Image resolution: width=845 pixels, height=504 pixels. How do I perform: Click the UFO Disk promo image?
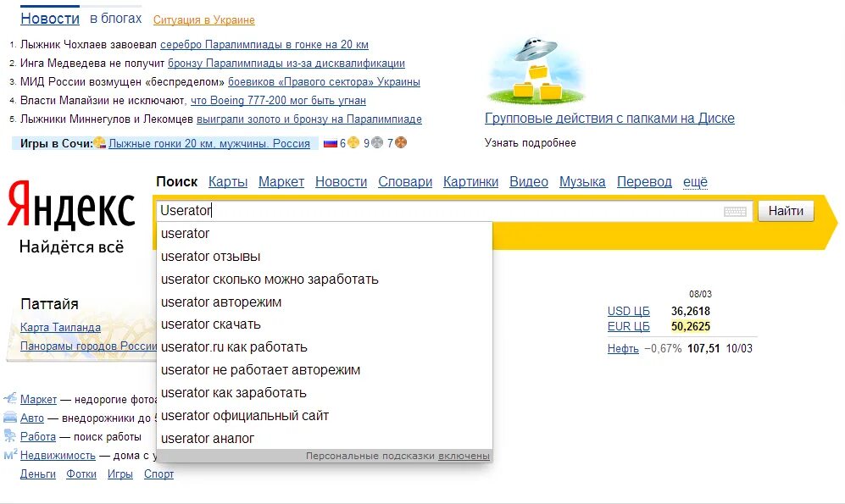(x=536, y=70)
